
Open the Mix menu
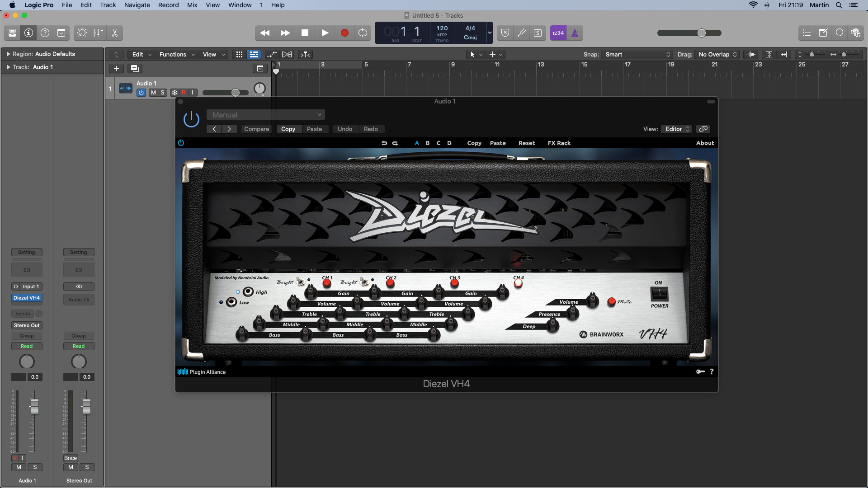click(192, 5)
